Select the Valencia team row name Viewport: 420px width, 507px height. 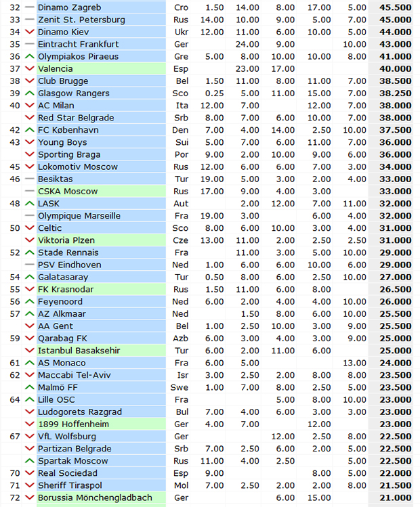coord(56,68)
